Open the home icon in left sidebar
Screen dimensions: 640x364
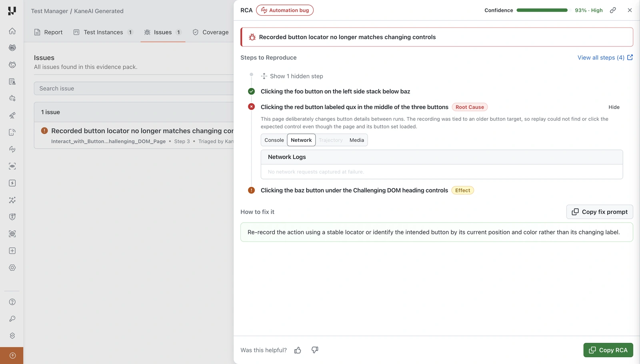click(12, 31)
